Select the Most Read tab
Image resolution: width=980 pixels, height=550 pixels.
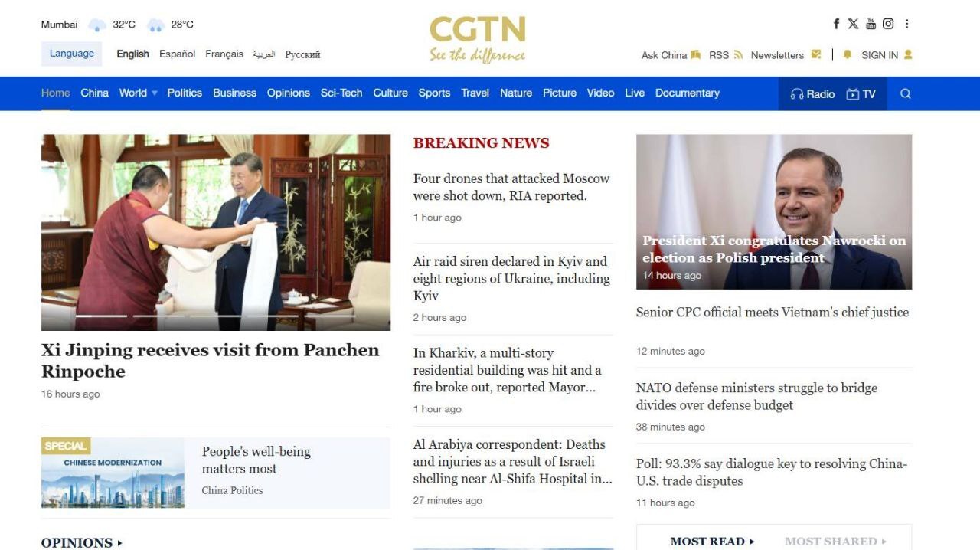coord(712,541)
